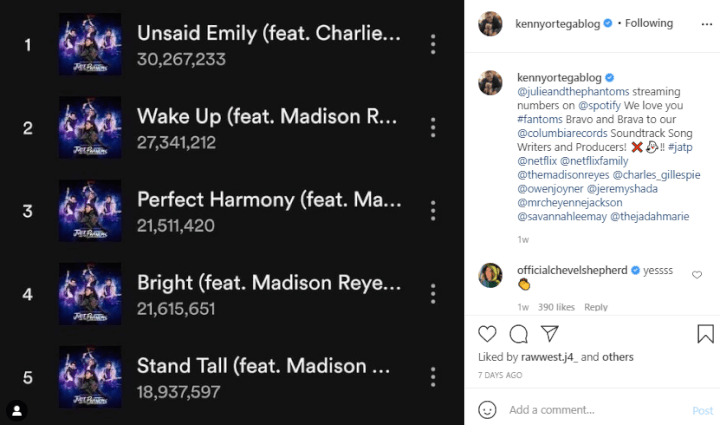This screenshot has height=425, width=720.
Task: Toggle the Following button for kennyortegablog
Action: coord(648,23)
